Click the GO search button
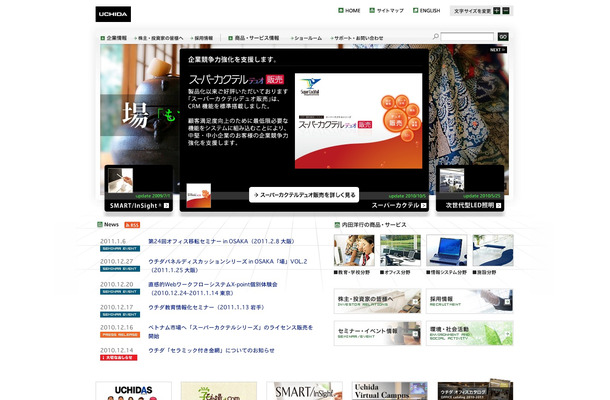 tap(503, 37)
